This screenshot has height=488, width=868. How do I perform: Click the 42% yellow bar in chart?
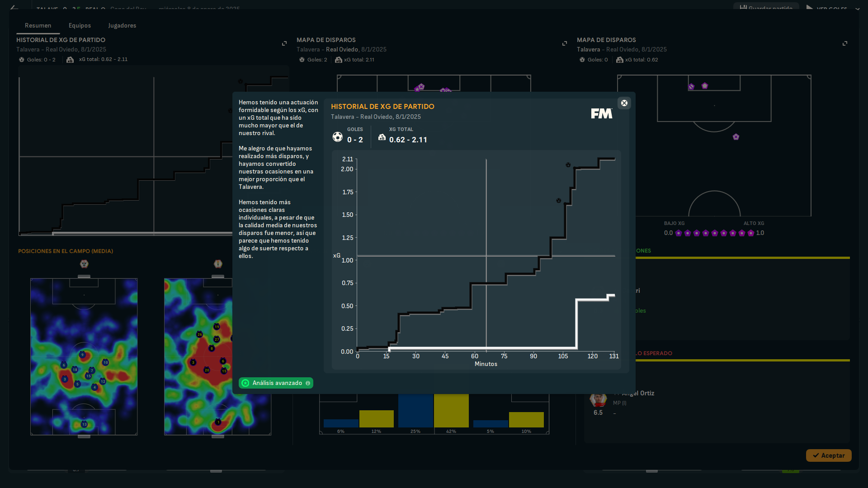451,410
